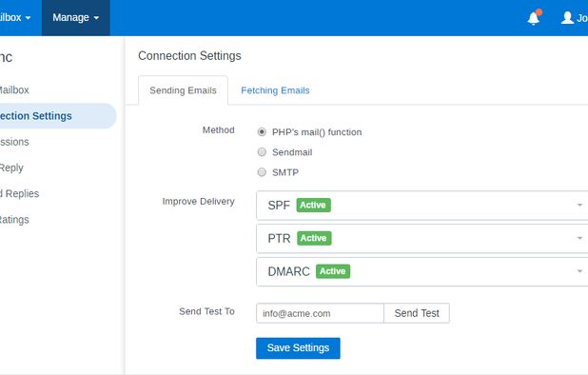This screenshot has width=588, height=375.
Task: Expand the PTR panel arrow
Action: pos(579,238)
